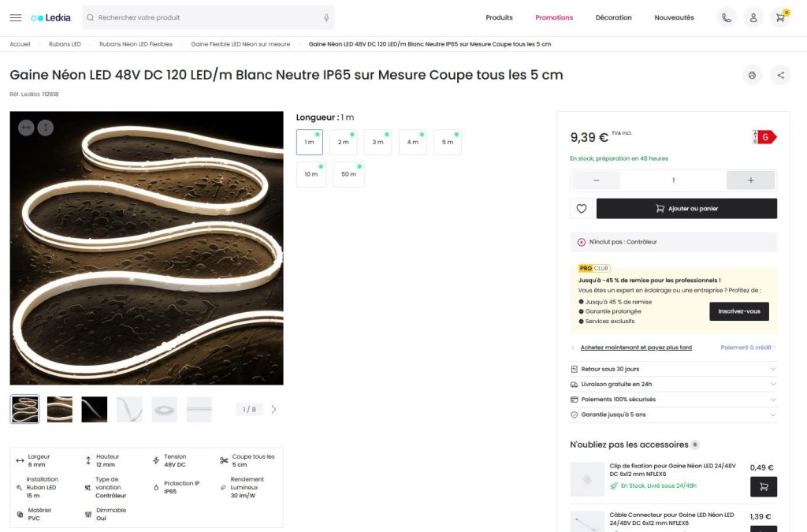
Task: Choose the 50 m length option
Action: point(348,174)
